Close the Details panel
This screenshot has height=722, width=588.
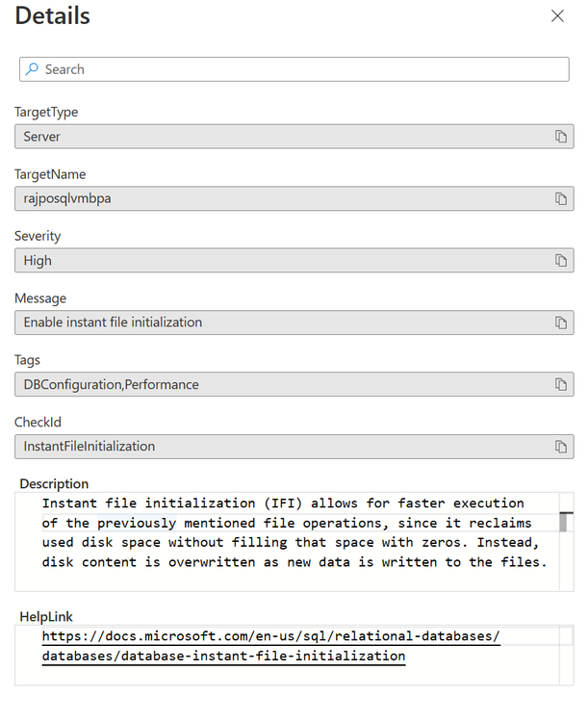(x=557, y=16)
